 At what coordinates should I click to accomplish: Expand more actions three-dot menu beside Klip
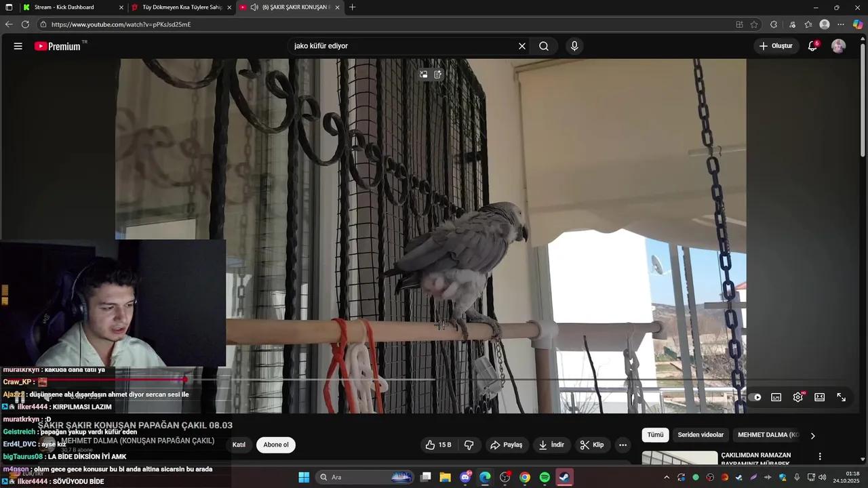[623, 445]
